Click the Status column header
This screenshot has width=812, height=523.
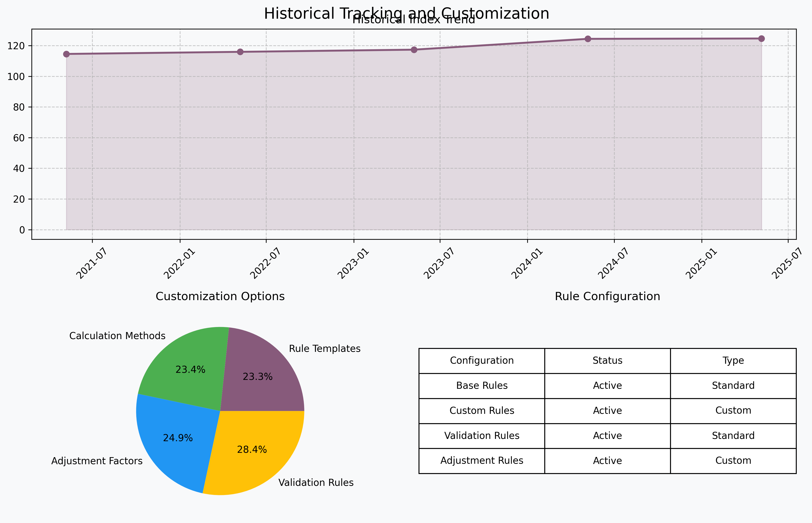click(607, 361)
